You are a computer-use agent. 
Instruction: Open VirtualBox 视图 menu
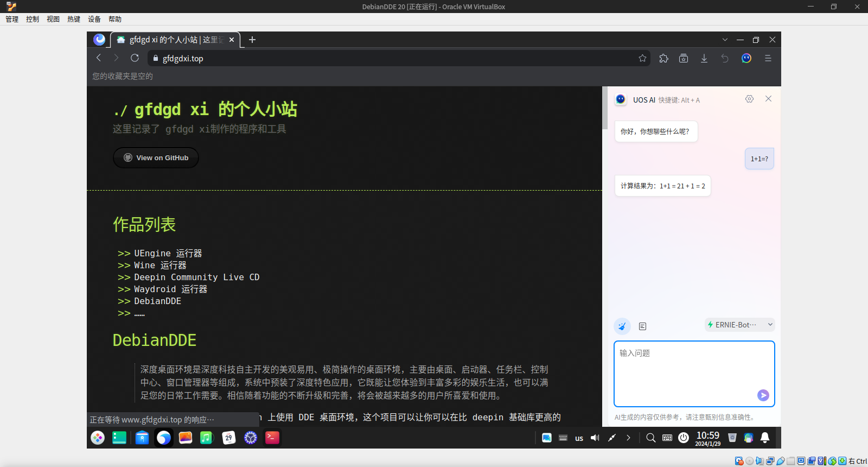pos(53,19)
